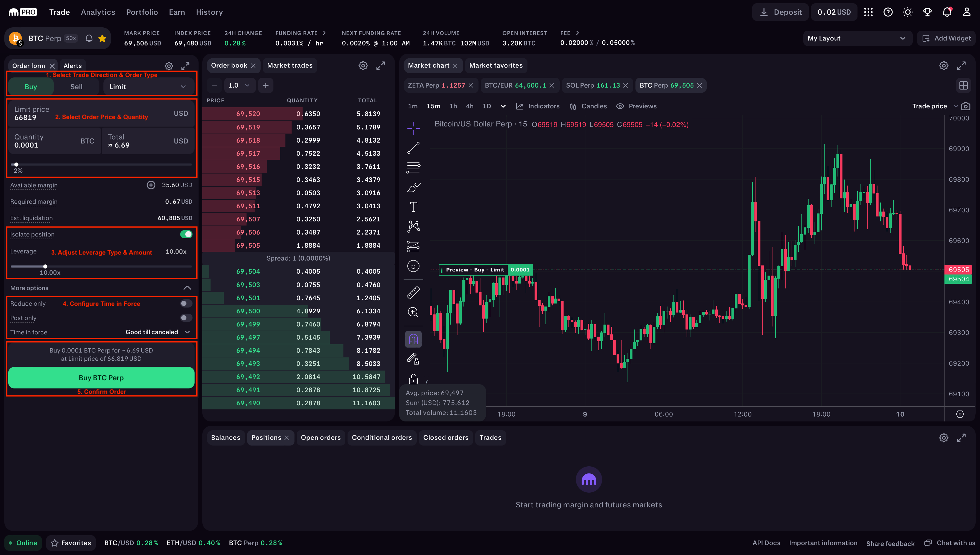This screenshot has height=555, width=980.
Task: Add margin with the plus circle icon
Action: (151, 185)
